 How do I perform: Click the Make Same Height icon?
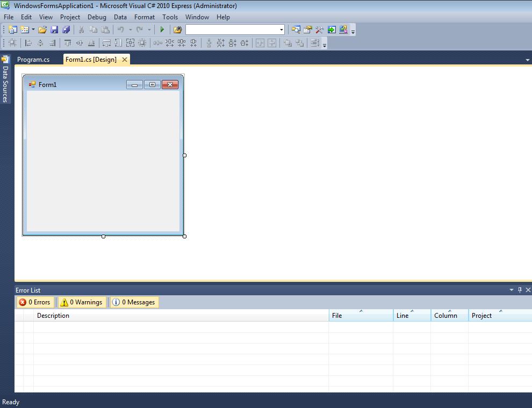point(118,43)
